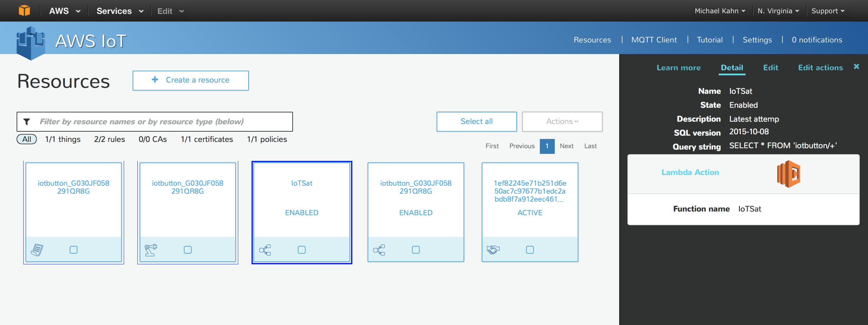Viewport: 868px width, 325px height.
Task: Go to Last page
Action: point(590,146)
